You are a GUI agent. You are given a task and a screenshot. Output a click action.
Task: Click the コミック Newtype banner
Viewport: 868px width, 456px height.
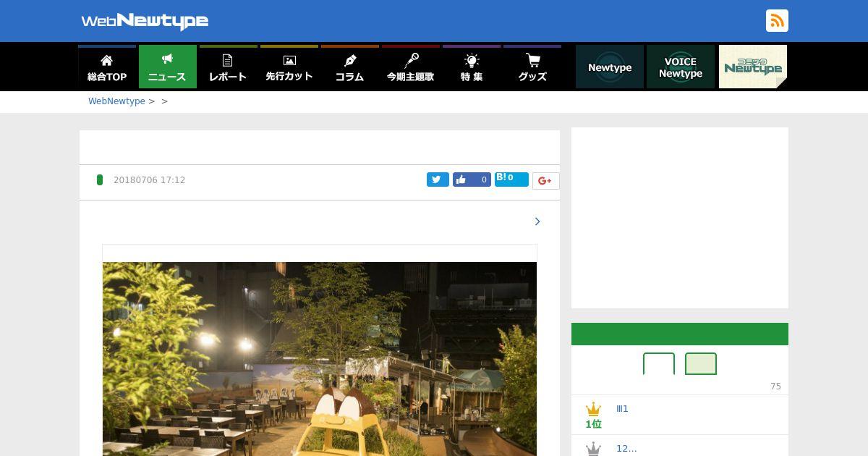pos(753,67)
